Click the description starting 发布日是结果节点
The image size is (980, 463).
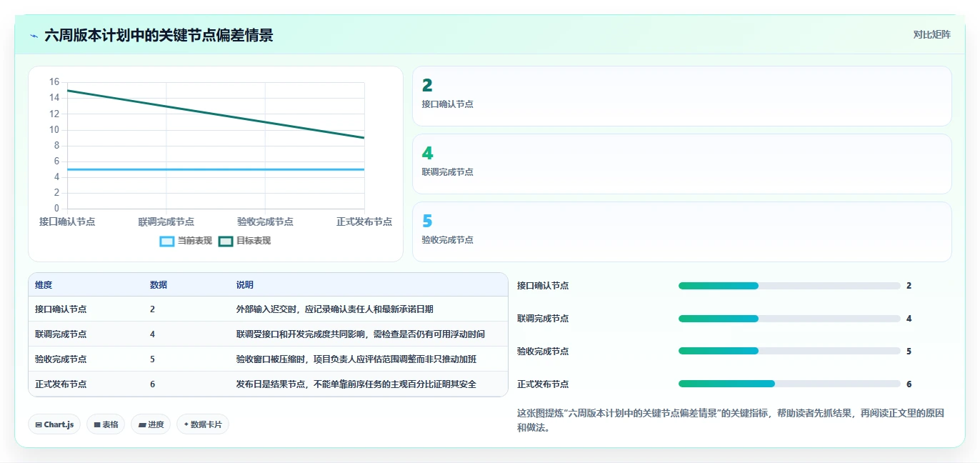point(356,384)
